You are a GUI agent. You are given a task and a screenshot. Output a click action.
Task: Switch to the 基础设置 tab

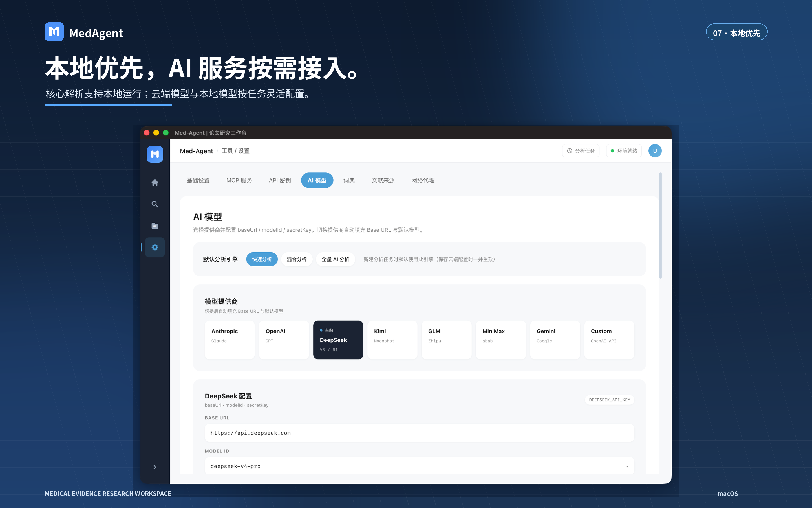tap(198, 180)
